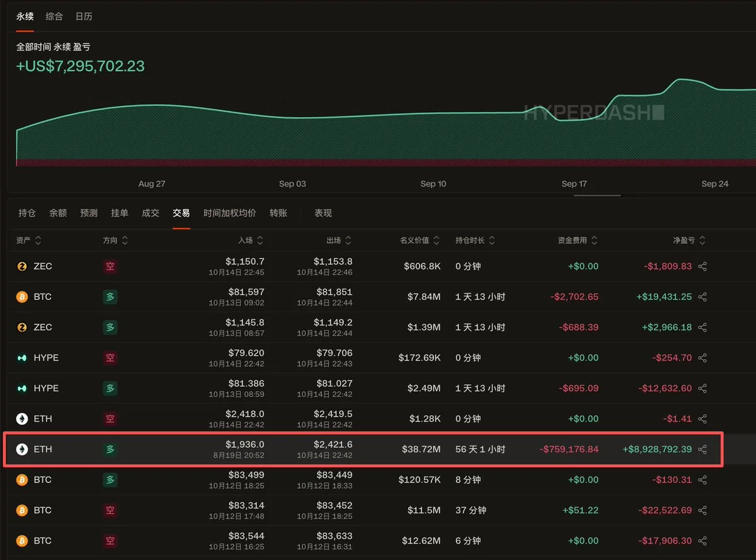The image size is (756, 560).
Task: Share the ZEC short trade row
Action: pos(702,266)
